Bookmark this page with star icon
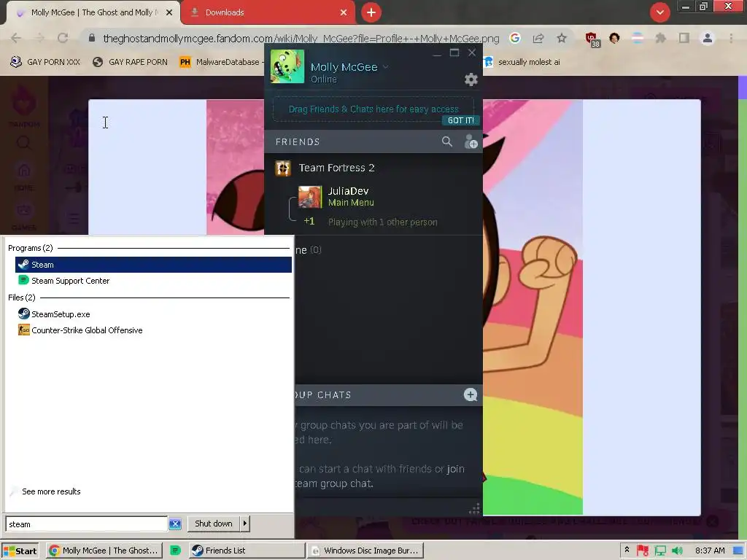The image size is (747, 560). (562, 38)
